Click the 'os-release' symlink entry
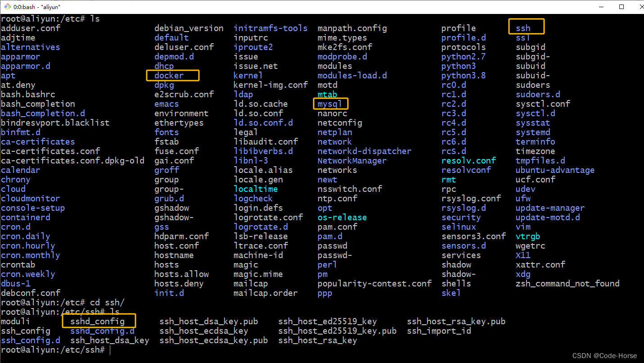The height and width of the screenshot is (363, 644). 342,217
